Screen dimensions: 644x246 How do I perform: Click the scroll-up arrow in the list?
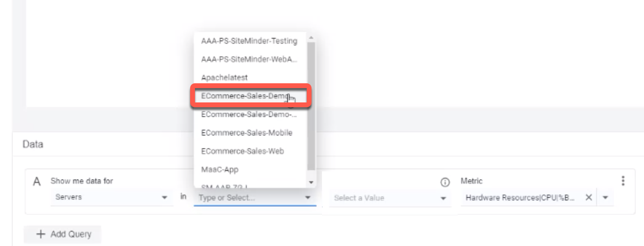click(312, 37)
